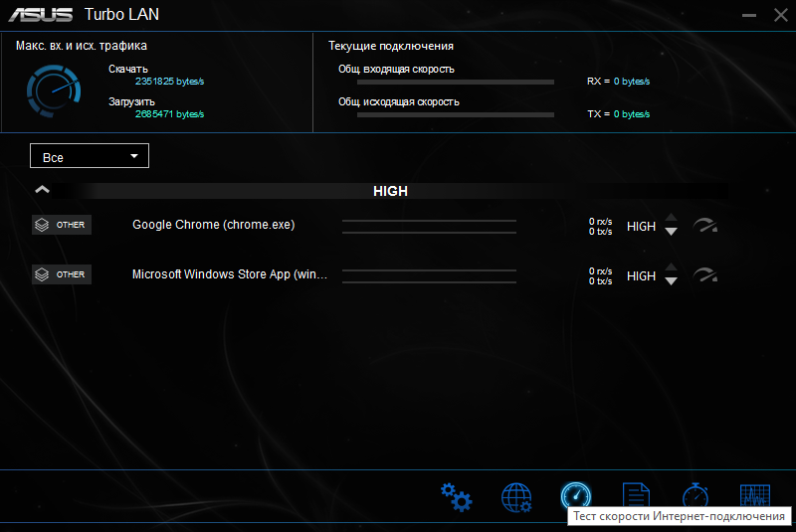Lower priority for Microsoft Windows Store App
796x532 pixels.
(x=671, y=281)
